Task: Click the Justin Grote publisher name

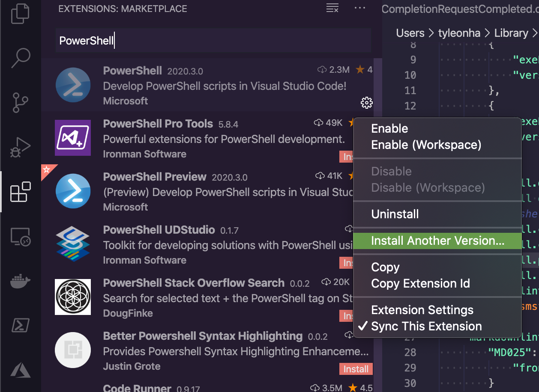Action: click(x=132, y=366)
